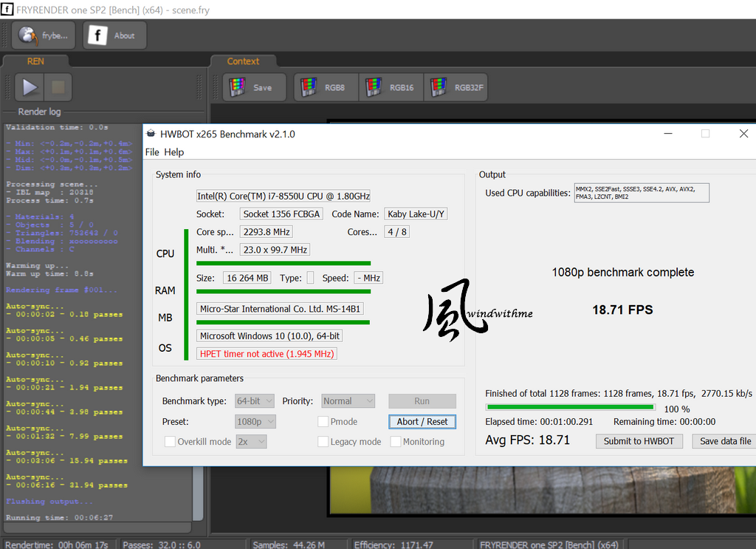The image size is (756, 549).
Task: Click the 18.71 FPS result text
Action: point(622,310)
